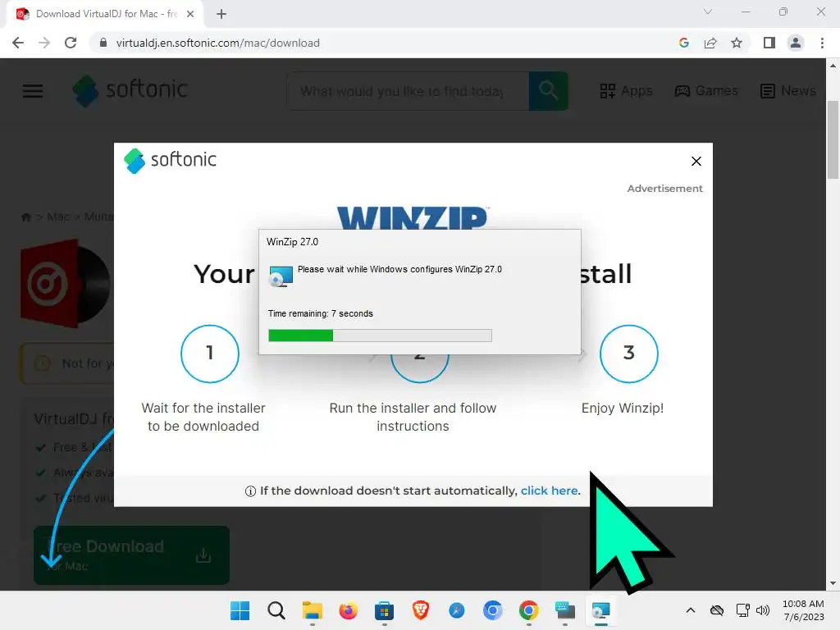Click the home icon in the breadcrumb

[x=25, y=217]
